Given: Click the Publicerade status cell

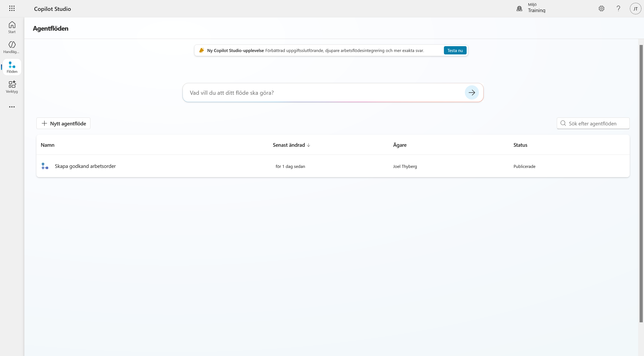Looking at the screenshot, I should click(x=524, y=167).
